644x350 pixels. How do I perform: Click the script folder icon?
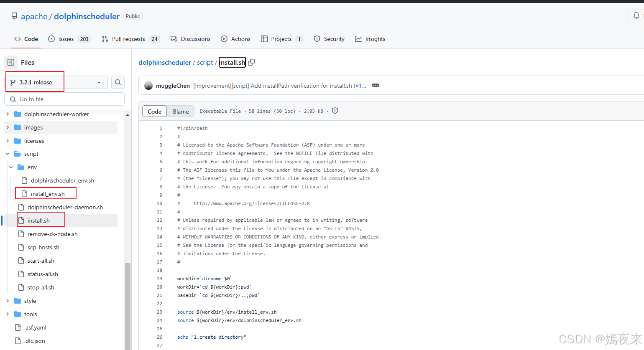pos(18,154)
